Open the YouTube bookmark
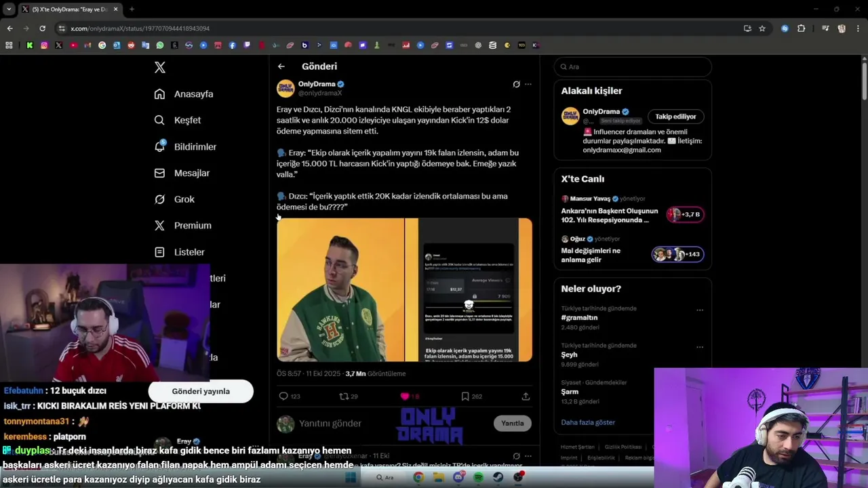 pos(73,45)
